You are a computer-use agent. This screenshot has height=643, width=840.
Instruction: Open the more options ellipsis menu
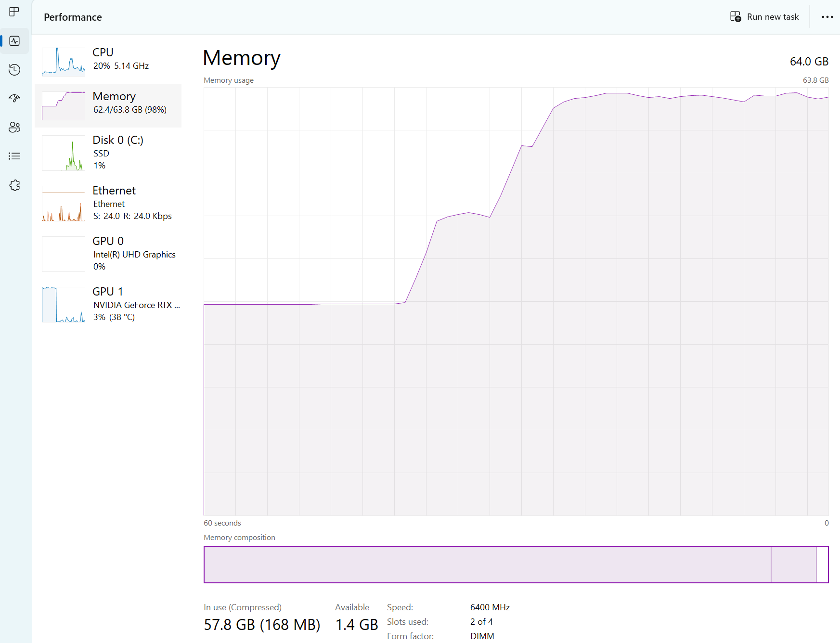[827, 16]
